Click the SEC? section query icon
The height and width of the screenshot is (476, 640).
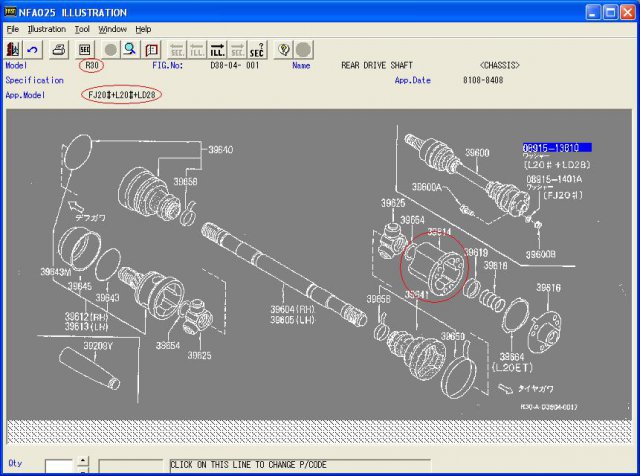(258, 49)
